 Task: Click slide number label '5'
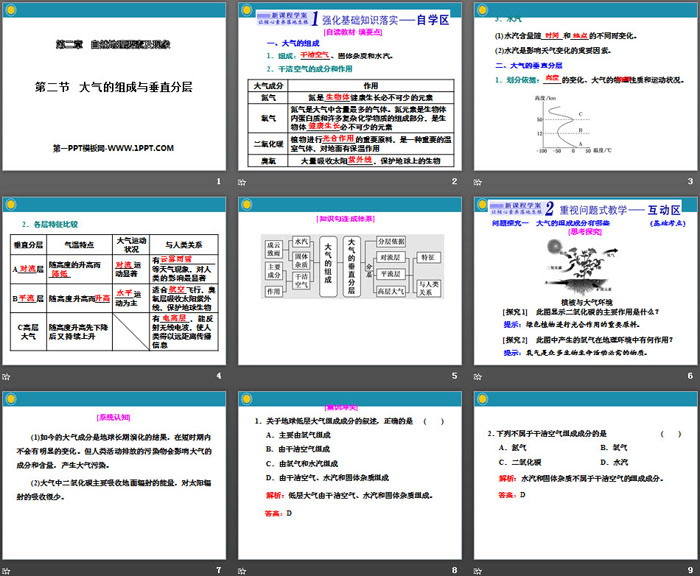coord(454,376)
